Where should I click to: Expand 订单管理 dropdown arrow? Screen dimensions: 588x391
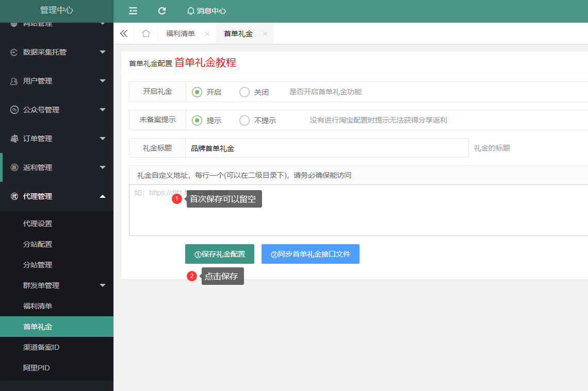click(x=102, y=139)
